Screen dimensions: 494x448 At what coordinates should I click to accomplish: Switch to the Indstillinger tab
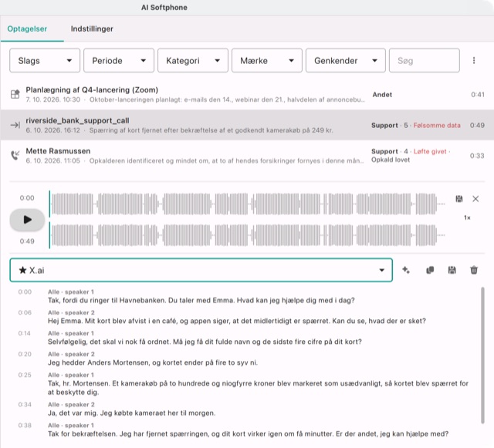pyautogui.click(x=92, y=29)
